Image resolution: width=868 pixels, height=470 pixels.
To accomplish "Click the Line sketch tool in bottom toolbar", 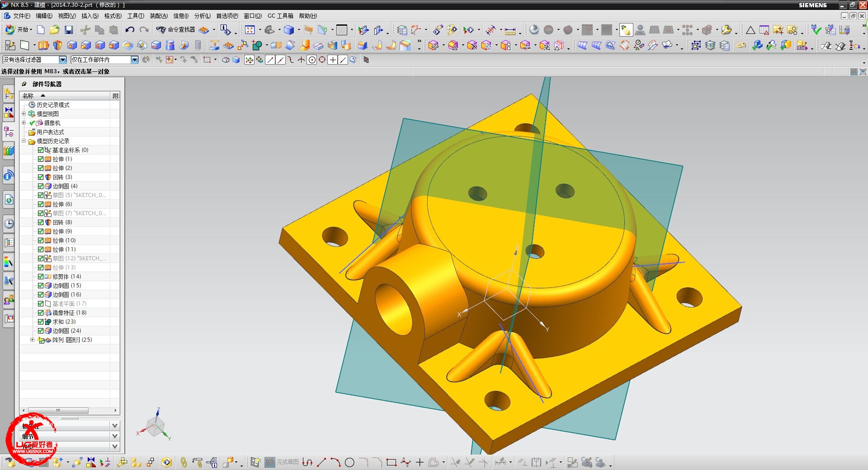I will tap(321, 462).
